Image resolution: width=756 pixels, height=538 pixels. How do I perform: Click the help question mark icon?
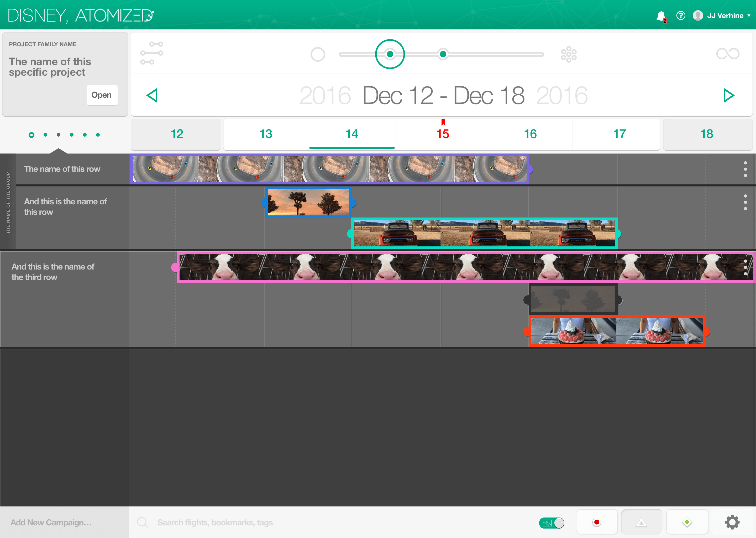click(681, 15)
